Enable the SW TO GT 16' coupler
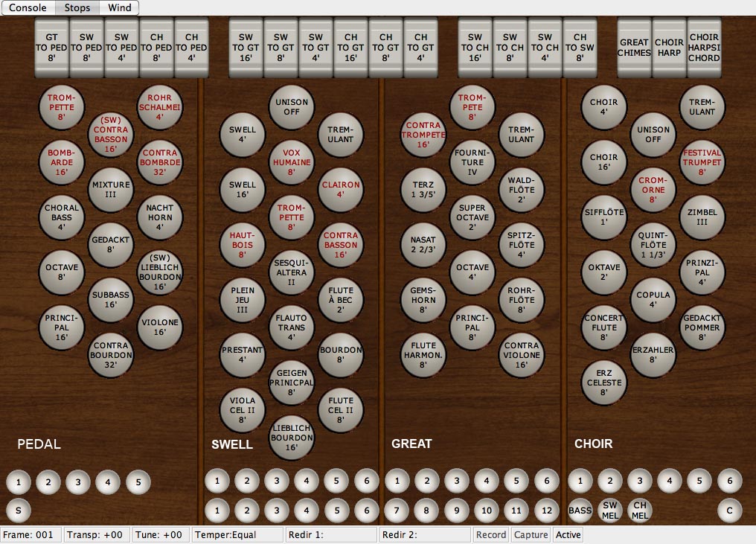This screenshot has width=756, height=544. click(x=246, y=48)
